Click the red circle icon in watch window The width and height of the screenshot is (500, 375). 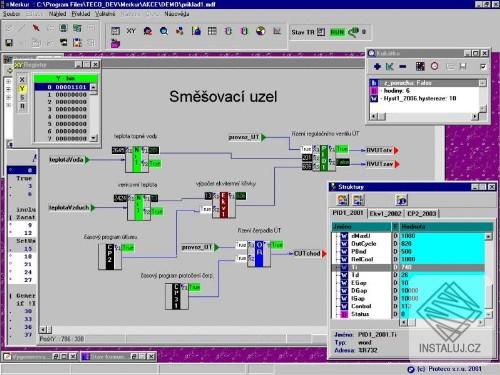click(x=434, y=66)
